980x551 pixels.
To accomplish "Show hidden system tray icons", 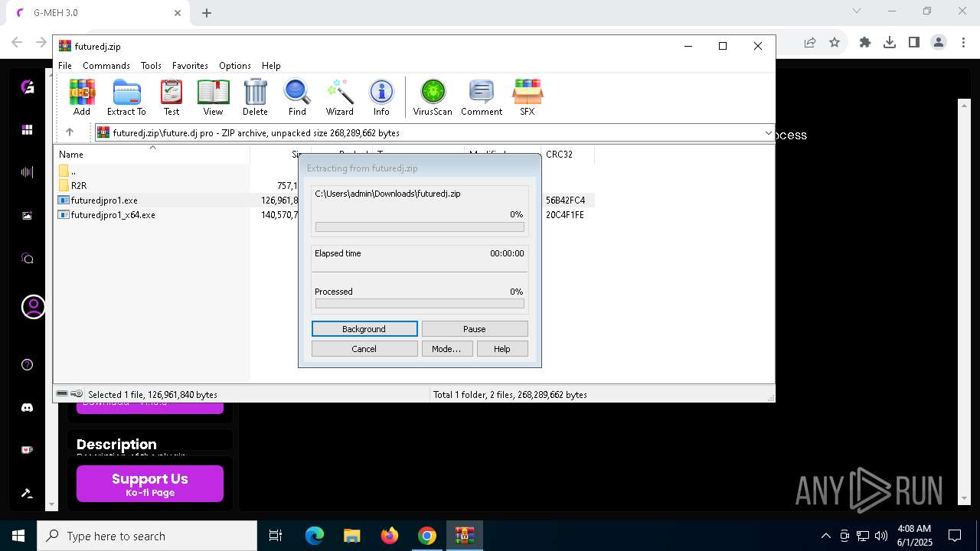I will click(x=825, y=536).
